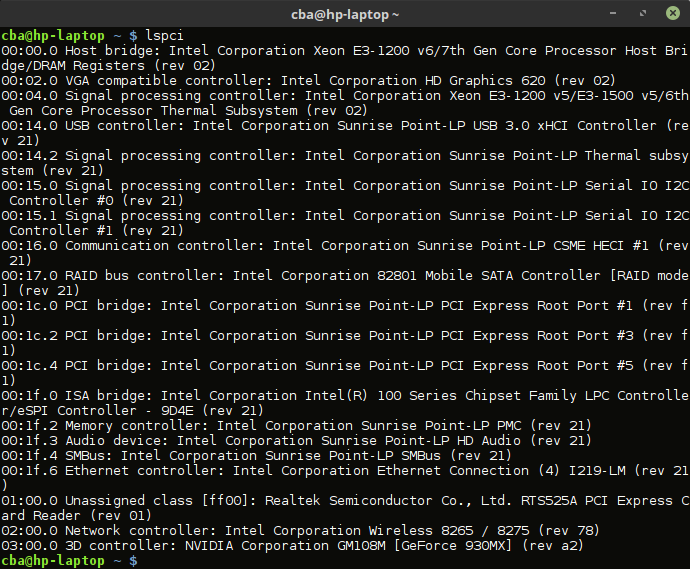Screen dimensions: 690x569
Task: Click the typed lspci command
Action: (x=164, y=35)
